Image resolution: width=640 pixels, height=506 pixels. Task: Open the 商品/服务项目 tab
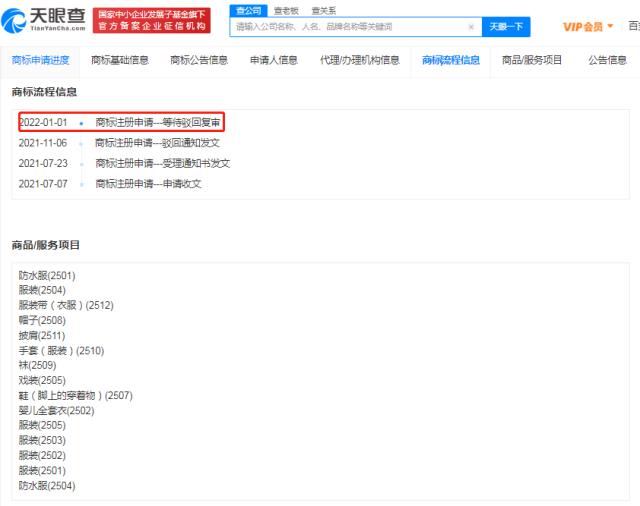[532, 60]
